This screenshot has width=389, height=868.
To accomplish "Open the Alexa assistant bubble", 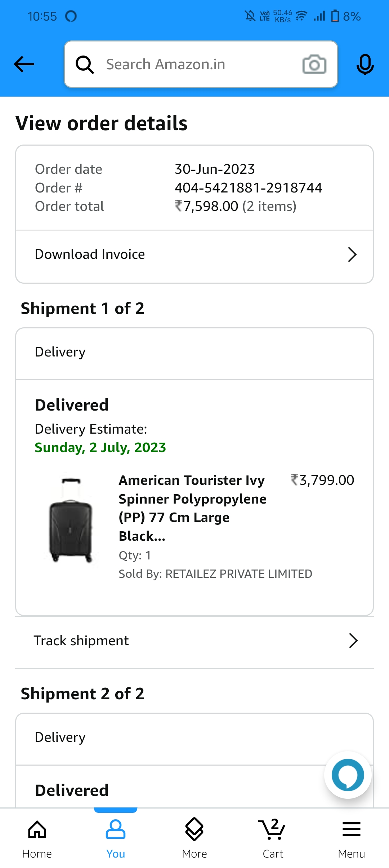I will point(348,775).
